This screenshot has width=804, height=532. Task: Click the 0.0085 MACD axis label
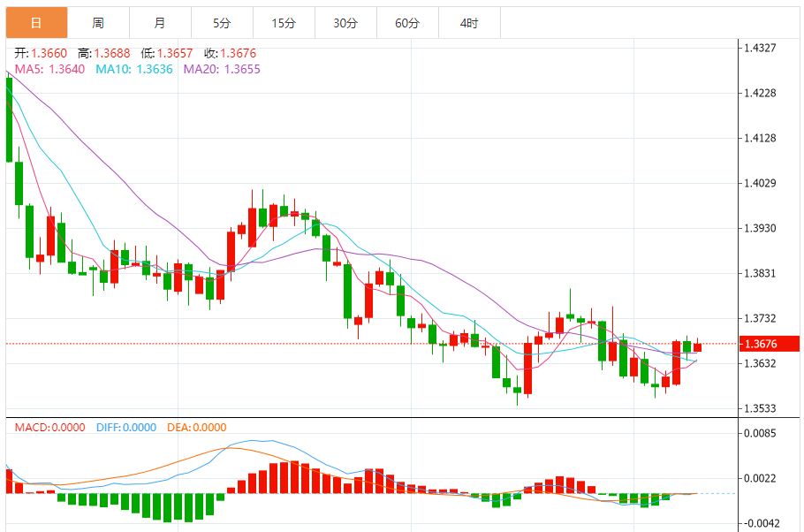[760, 433]
